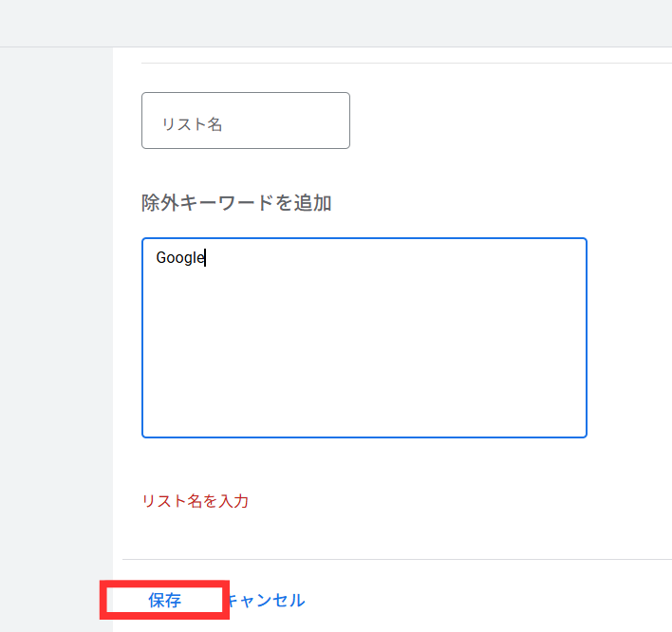672x632 pixels.
Task: Click the bottom area of the keyword text area
Action: [364, 424]
